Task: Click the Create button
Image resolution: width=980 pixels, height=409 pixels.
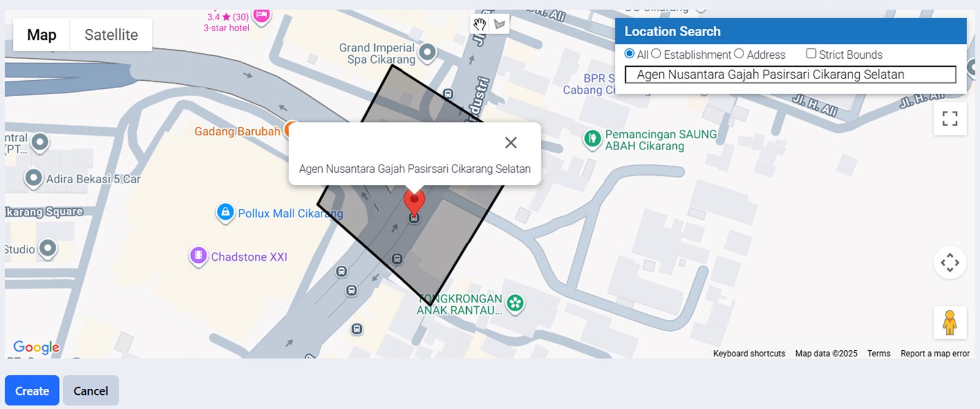Action: tap(31, 390)
